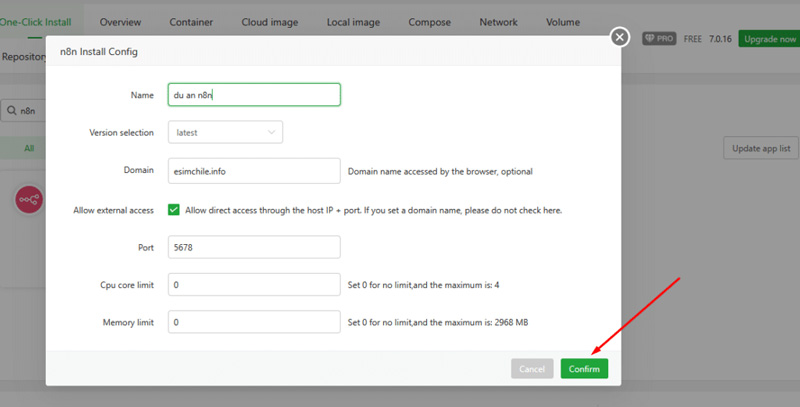The width and height of the screenshot is (800, 407).
Task: Go to the Network tab
Action: tap(498, 22)
